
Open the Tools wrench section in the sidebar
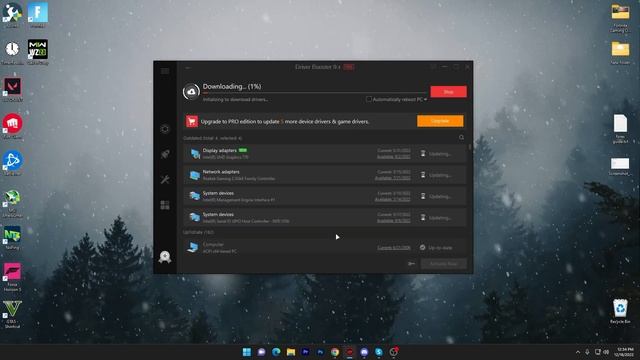[165, 180]
